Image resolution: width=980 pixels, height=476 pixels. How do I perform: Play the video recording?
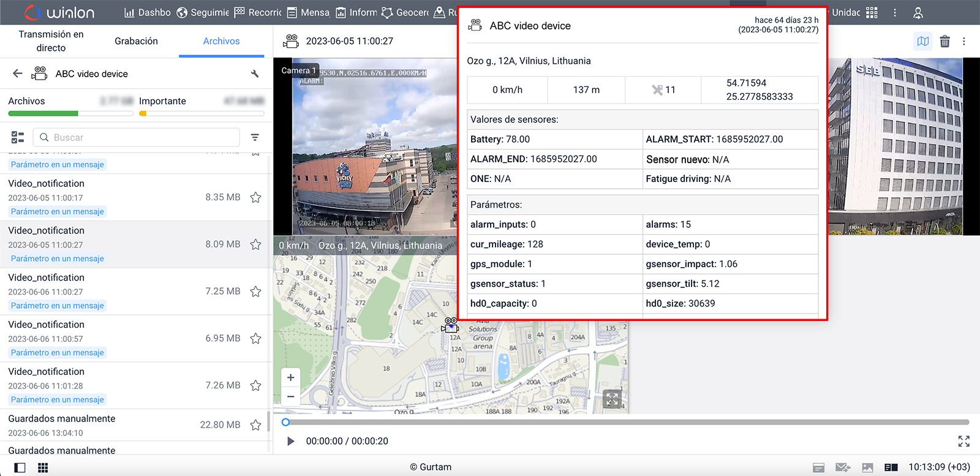pos(291,441)
